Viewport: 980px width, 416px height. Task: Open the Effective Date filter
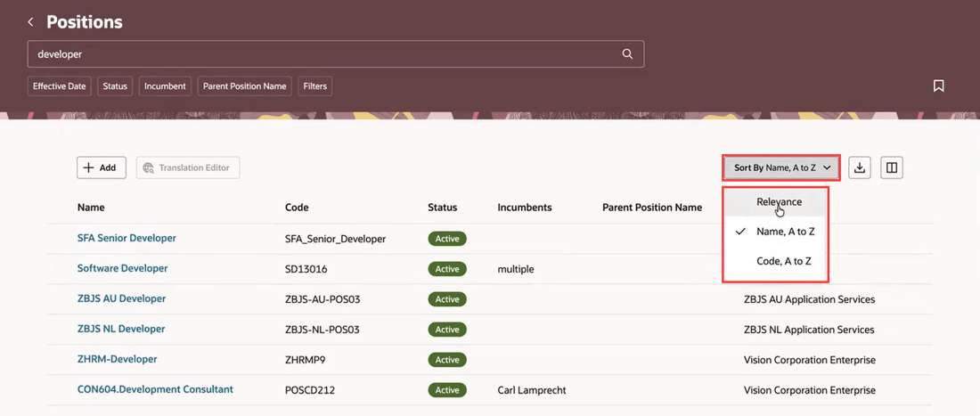[x=60, y=86]
